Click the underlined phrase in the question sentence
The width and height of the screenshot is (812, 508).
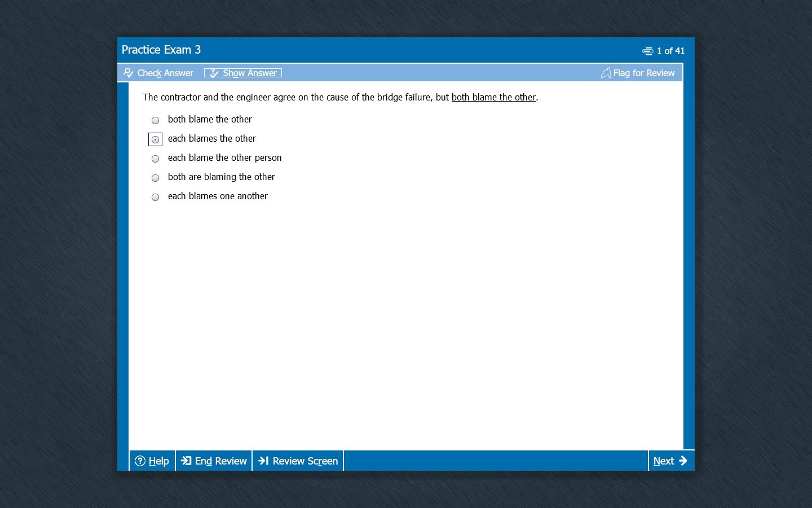[x=493, y=97]
